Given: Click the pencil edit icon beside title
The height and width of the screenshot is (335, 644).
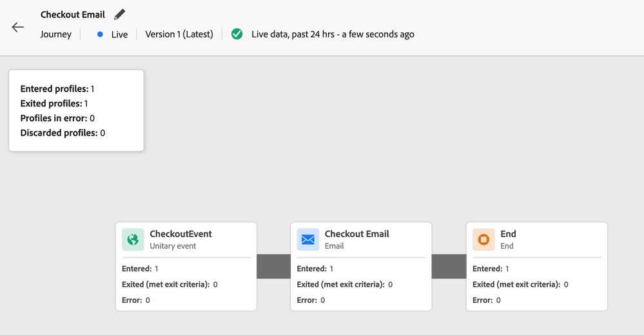Looking at the screenshot, I should pyautogui.click(x=119, y=14).
